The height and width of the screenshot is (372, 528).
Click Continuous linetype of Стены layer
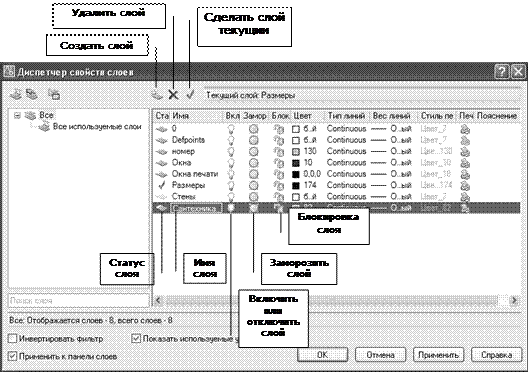tap(346, 196)
